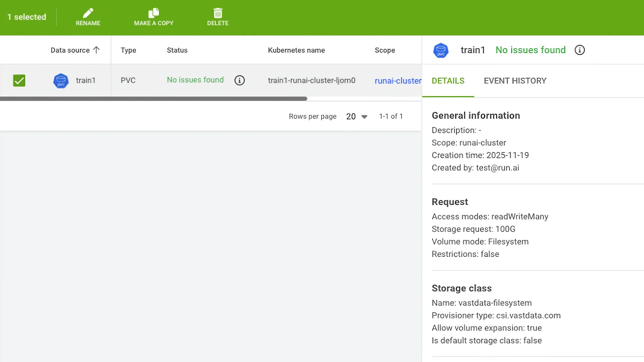Click train1-runai-cluster-ljom0 Kubernetes name
Image resolution: width=644 pixels, height=362 pixels.
pyautogui.click(x=312, y=80)
